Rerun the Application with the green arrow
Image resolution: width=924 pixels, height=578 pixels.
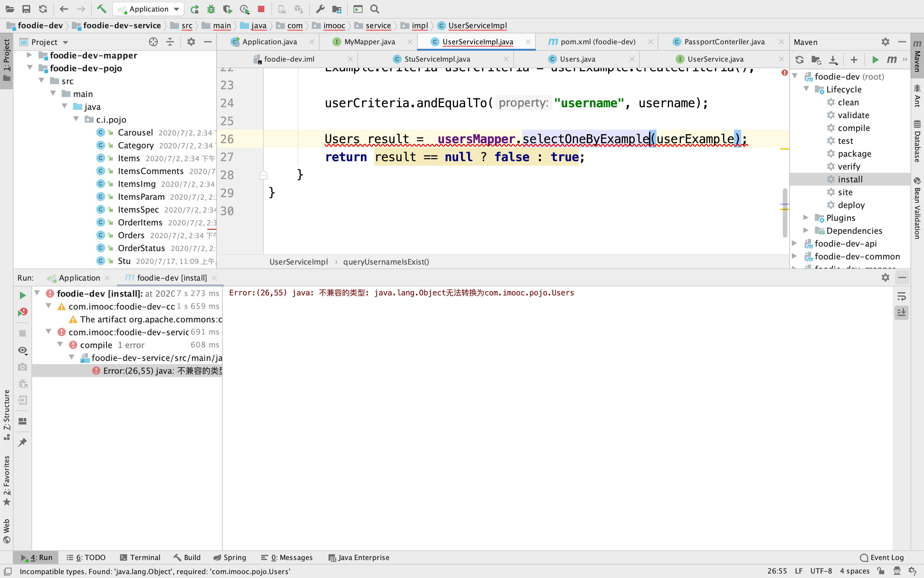tap(195, 9)
